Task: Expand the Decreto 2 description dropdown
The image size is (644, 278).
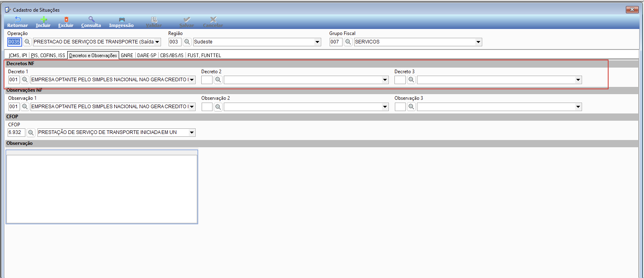Action: coord(385,80)
